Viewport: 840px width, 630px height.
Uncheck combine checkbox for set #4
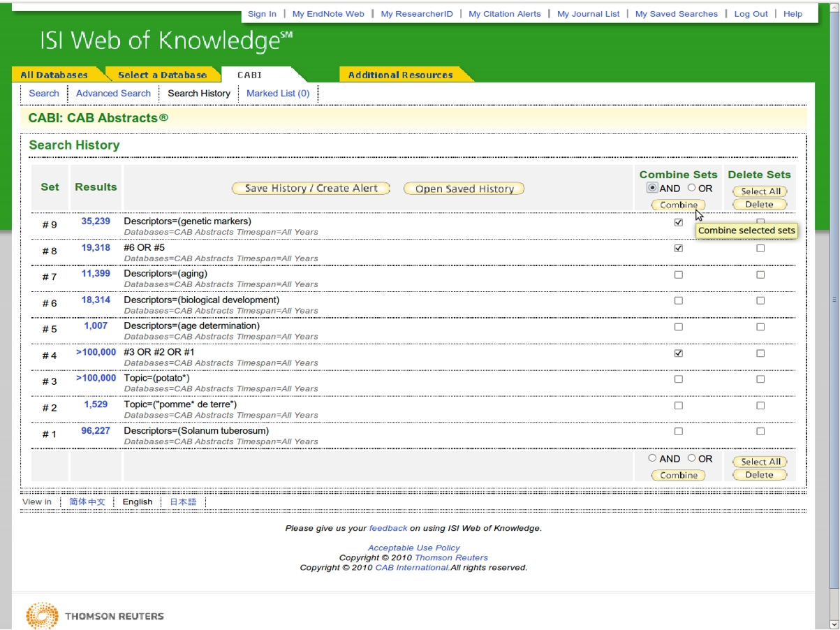point(679,353)
